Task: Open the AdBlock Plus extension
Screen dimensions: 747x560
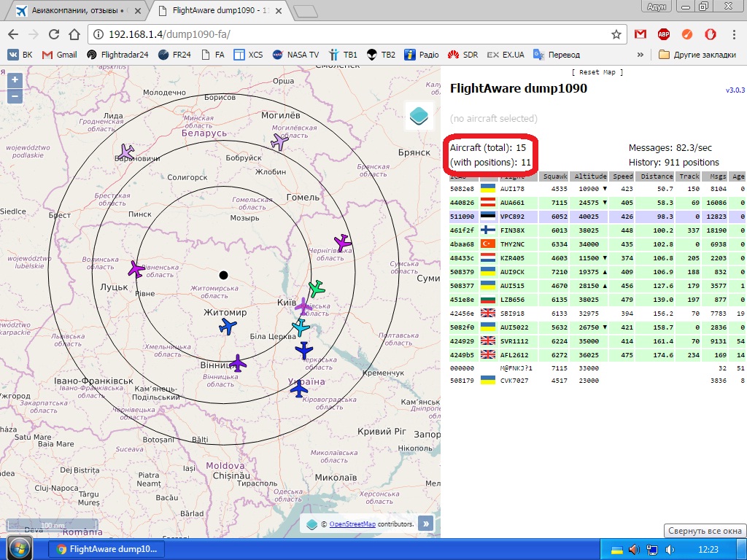Action: [x=663, y=34]
